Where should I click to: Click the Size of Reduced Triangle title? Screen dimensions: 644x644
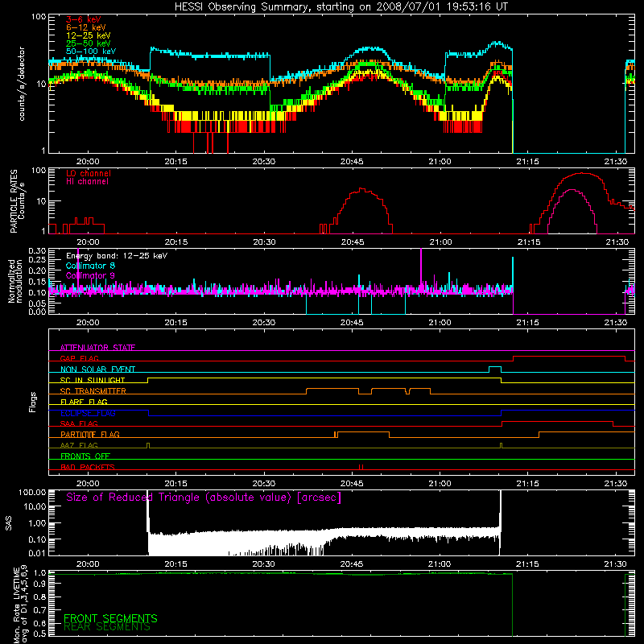[204, 497]
